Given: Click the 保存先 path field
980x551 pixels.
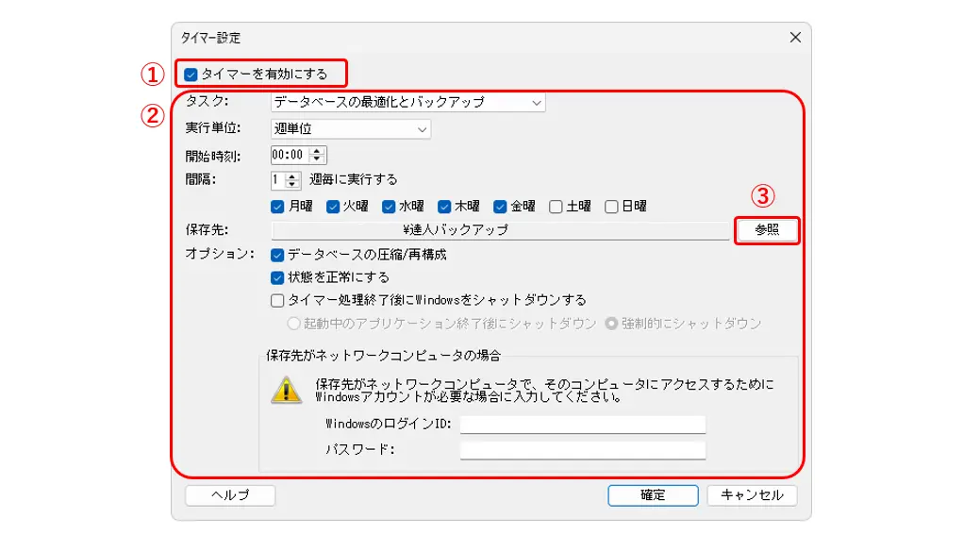Looking at the screenshot, I should (501, 230).
